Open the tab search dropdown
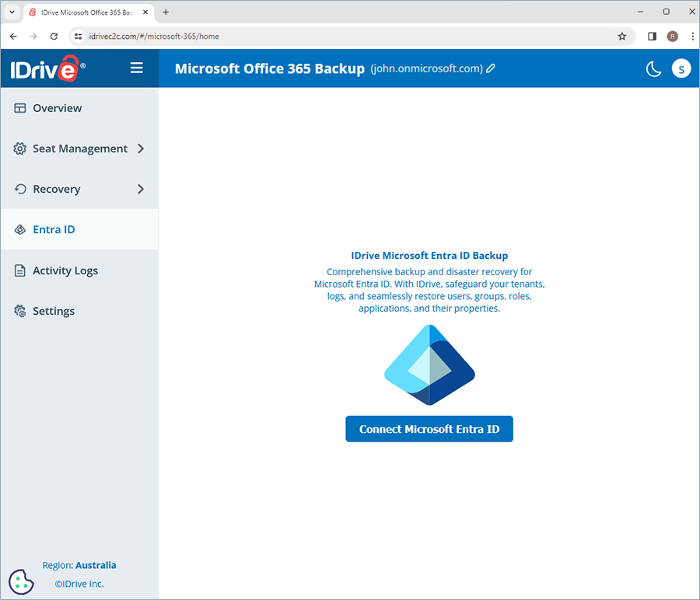 [12, 12]
